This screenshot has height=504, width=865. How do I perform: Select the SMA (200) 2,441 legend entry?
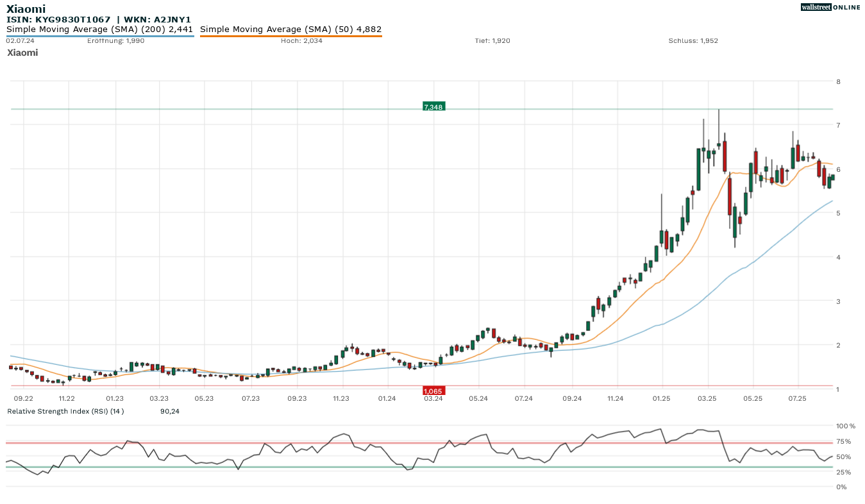coord(100,29)
